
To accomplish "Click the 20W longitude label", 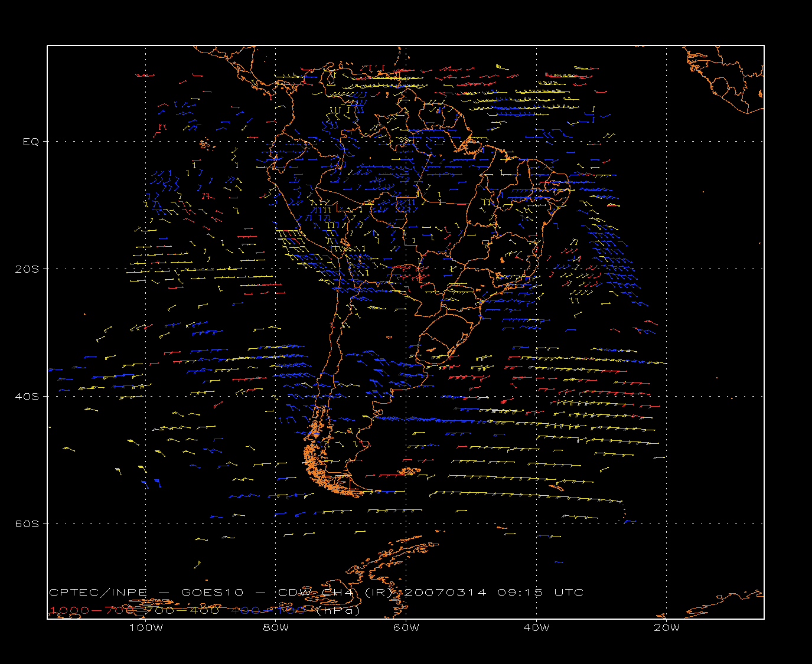I will [667, 627].
